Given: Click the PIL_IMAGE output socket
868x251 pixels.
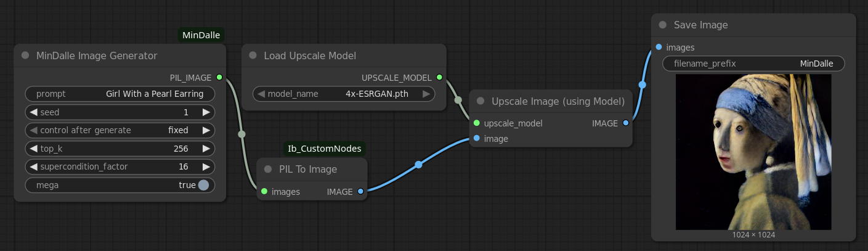Looking at the screenshot, I should [x=219, y=78].
